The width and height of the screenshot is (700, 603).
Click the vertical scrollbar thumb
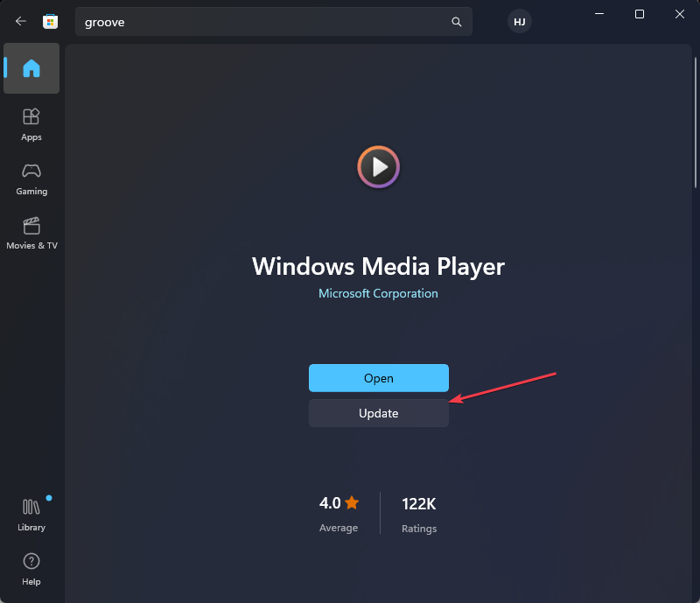coord(695,123)
